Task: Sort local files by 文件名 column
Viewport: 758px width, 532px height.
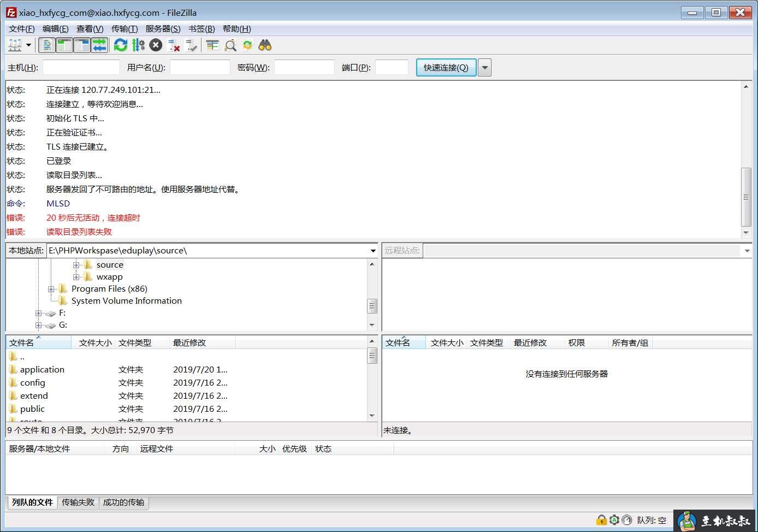Action: pos(39,342)
